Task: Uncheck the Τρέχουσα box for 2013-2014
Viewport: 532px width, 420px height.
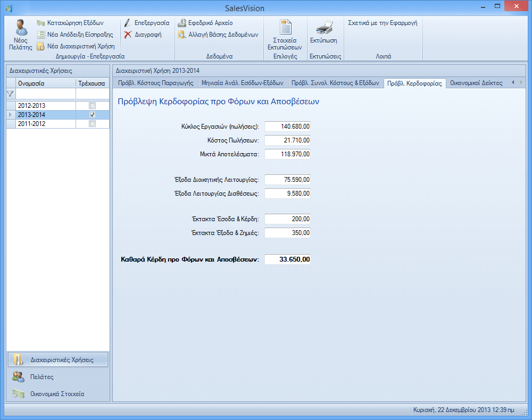Action: (92, 115)
